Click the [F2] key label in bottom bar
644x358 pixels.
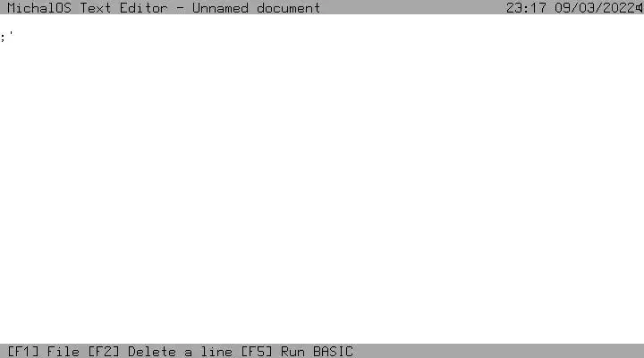pos(104,352)
